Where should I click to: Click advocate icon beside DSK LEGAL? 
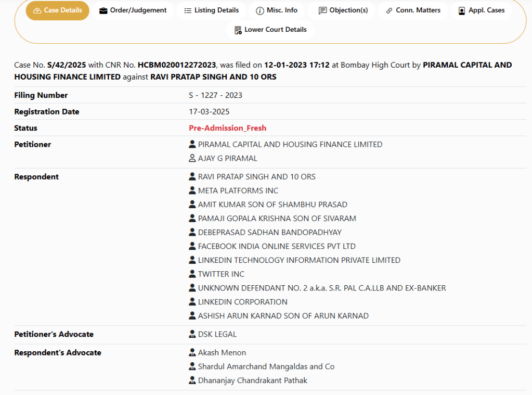point(192,334)
